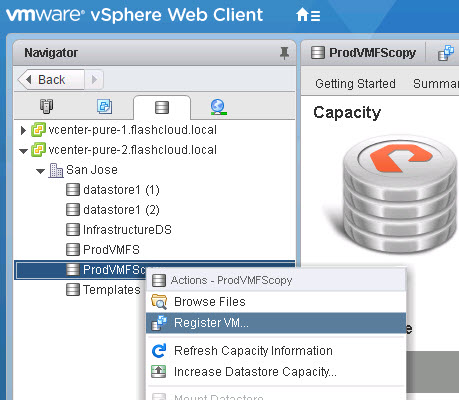Select the InfrastructureDS datastore
This screenshot has height=400, width=459.
(x=127, y=230)
